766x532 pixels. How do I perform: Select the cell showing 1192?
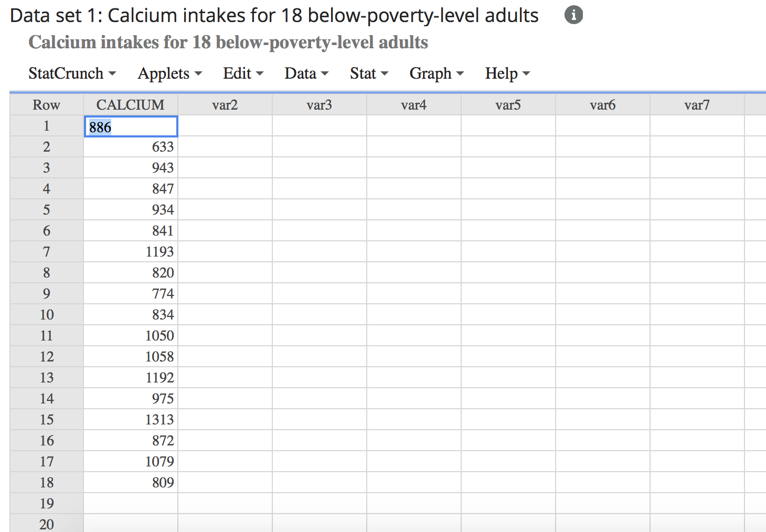131,378
